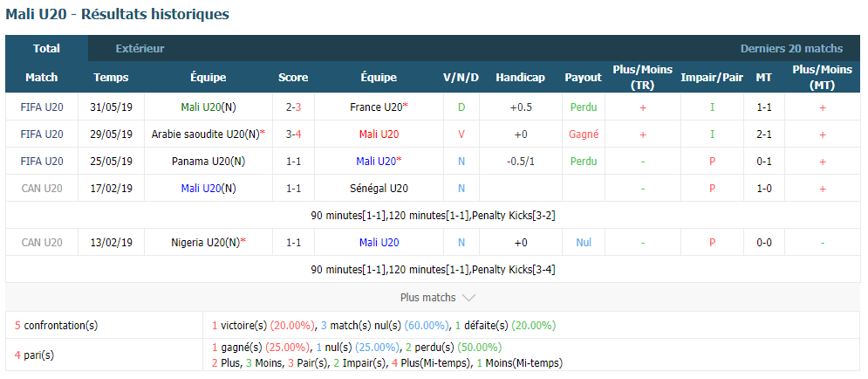Click half-time score 1-1 in France row
Screen dimensions: 868x379
(764, 107)
